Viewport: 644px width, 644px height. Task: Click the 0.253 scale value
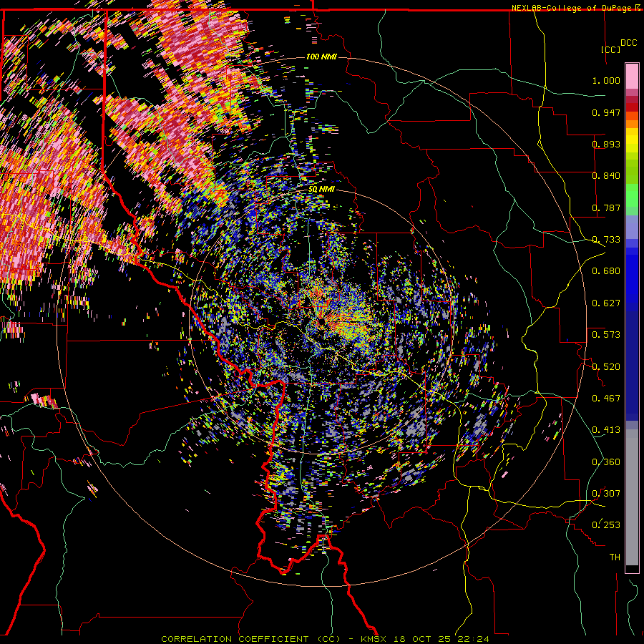click(606, 525)
